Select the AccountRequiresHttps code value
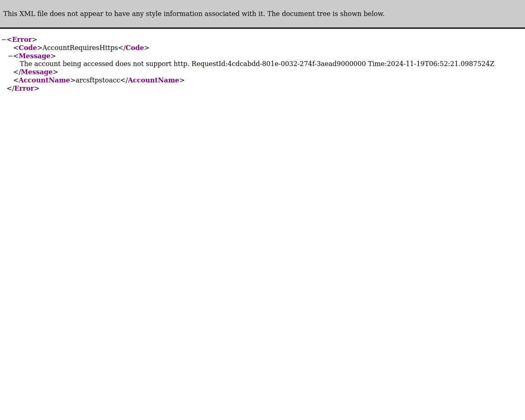Viewport: 525px width, 420px height. tap(80, 48)
